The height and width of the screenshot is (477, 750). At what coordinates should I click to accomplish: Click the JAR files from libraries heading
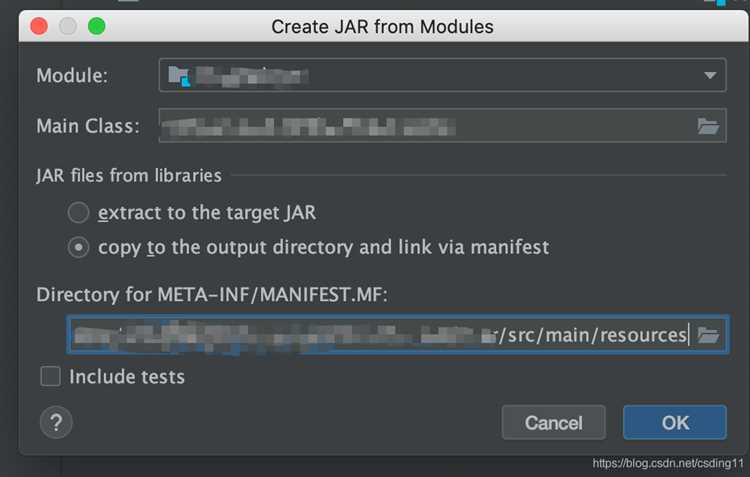click(129, 176)
